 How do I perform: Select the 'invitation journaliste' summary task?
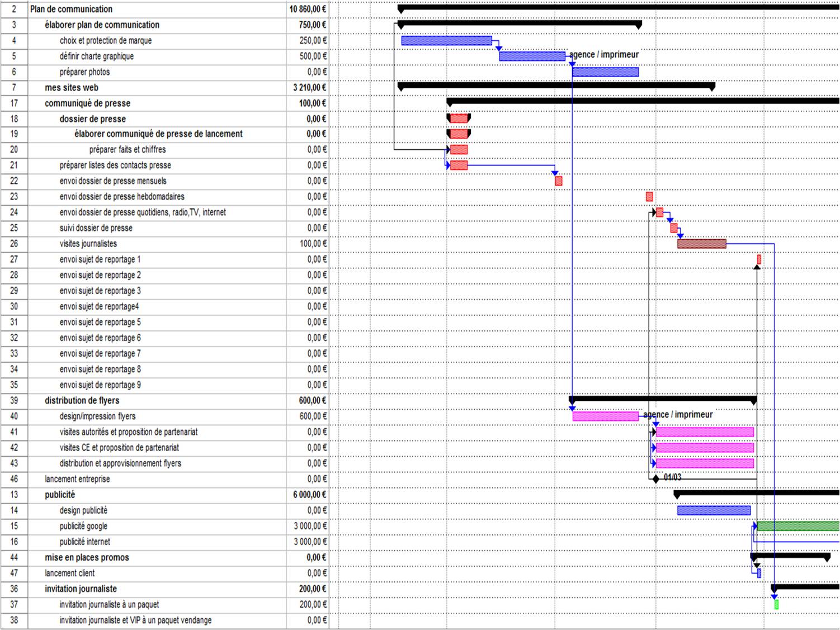tap(81, 588)
